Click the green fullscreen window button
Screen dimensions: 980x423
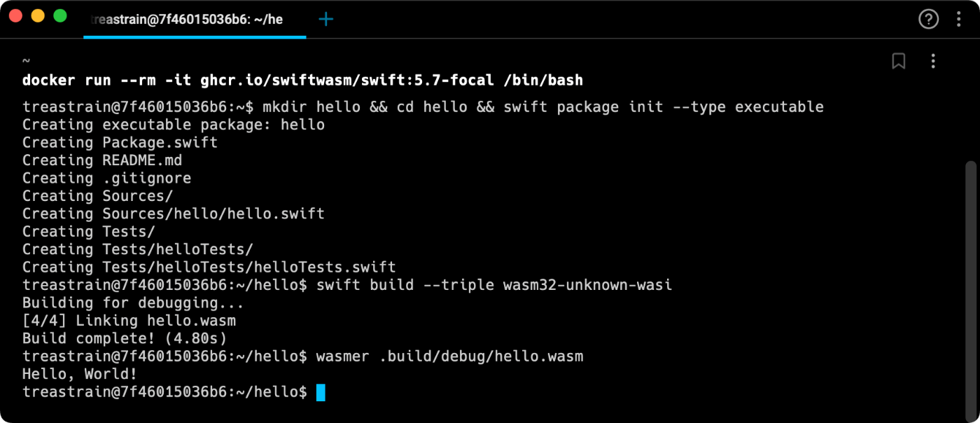tap(60, 15)
